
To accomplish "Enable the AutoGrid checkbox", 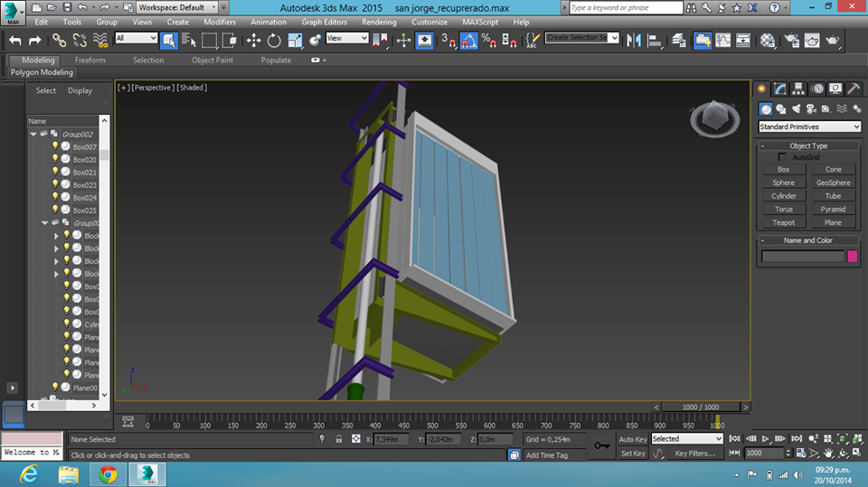I will pos(783,157).
